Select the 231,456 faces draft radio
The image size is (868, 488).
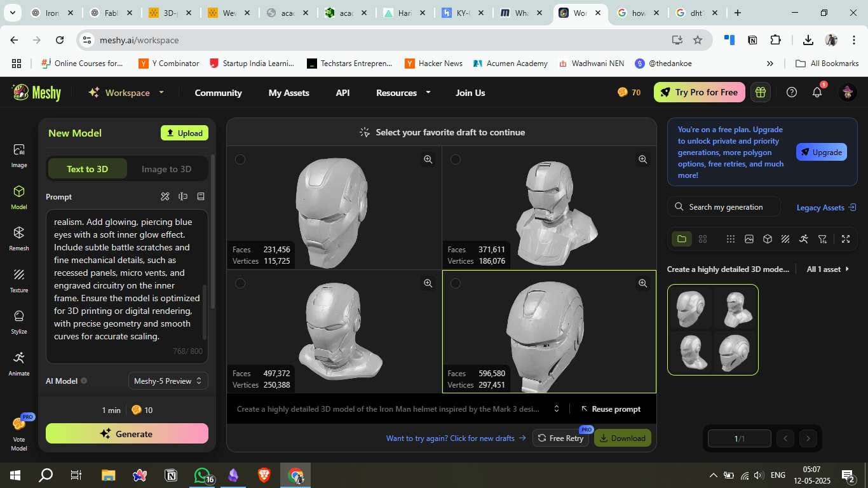tap(240, 159)
